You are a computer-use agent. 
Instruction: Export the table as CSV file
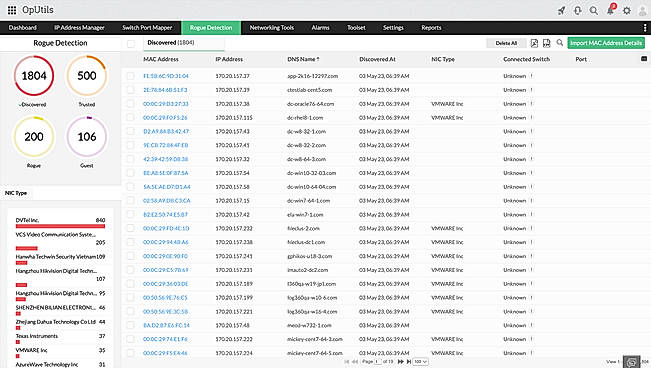tap(546, 43)
